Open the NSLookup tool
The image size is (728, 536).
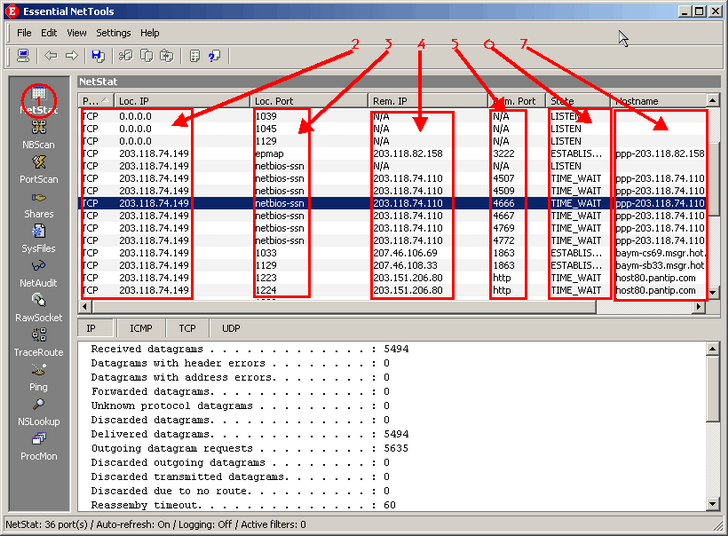[x=39, y=412]
